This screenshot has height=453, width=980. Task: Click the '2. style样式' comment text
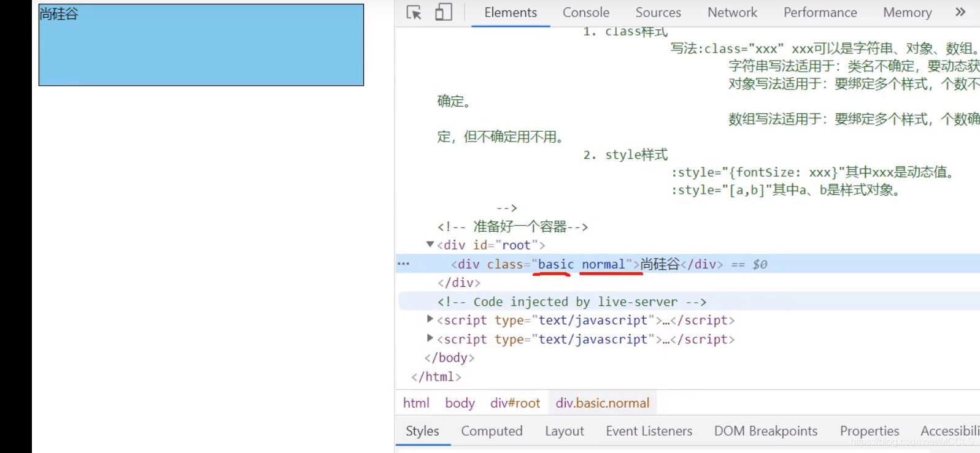[x=625, y=154]
